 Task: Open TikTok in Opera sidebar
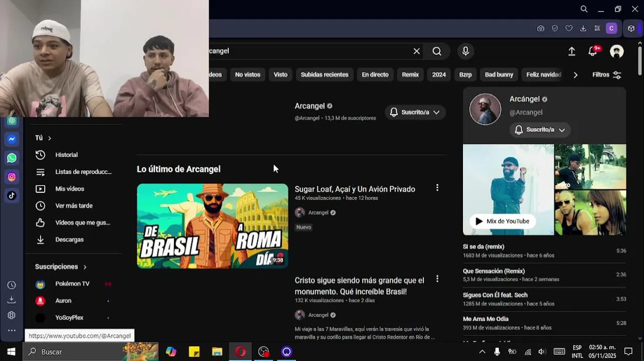click(12, 196)
